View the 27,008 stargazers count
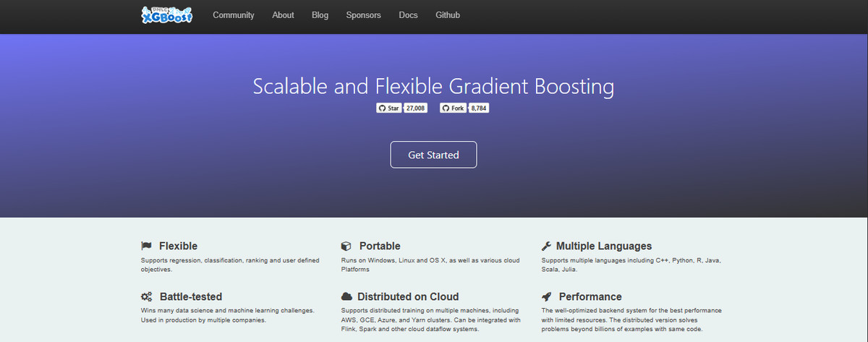This screenshot has width=868, height=342. click(416, 108)
